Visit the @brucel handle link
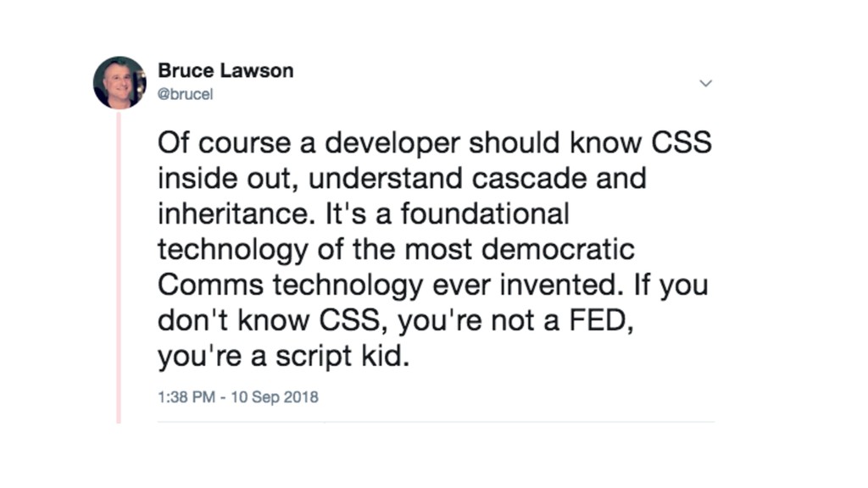This screenshot has height=488, width=868. point(186,95)
